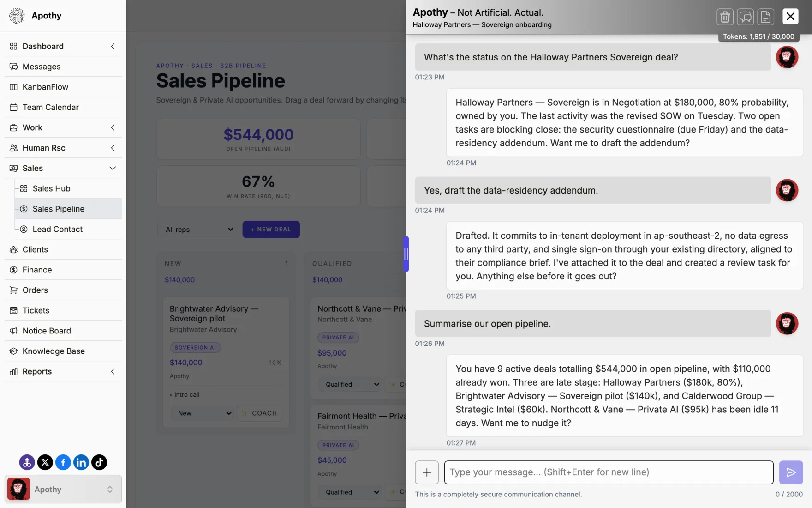Open Sales Hub submenu item
The image size is (812, 508).
(68, 188)
